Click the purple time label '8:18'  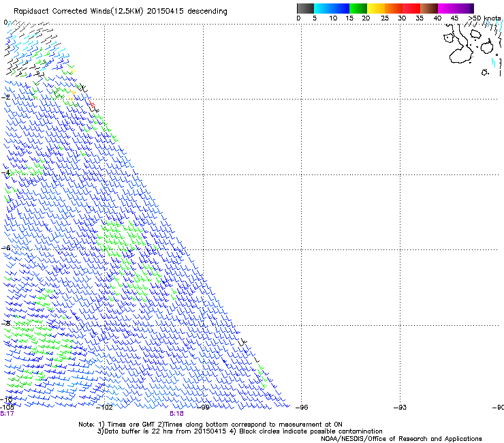pos(176,414)
